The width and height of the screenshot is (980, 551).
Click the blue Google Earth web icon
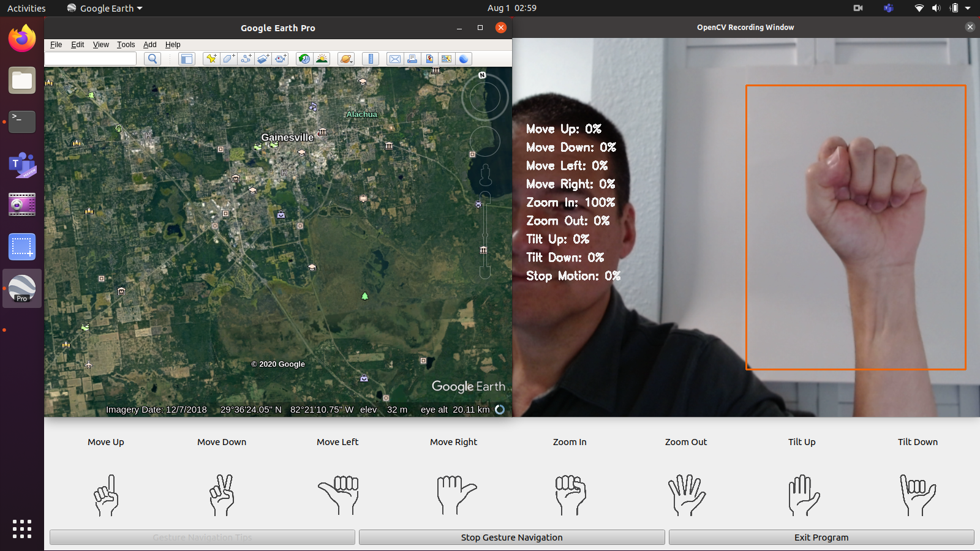pos(464,59)
